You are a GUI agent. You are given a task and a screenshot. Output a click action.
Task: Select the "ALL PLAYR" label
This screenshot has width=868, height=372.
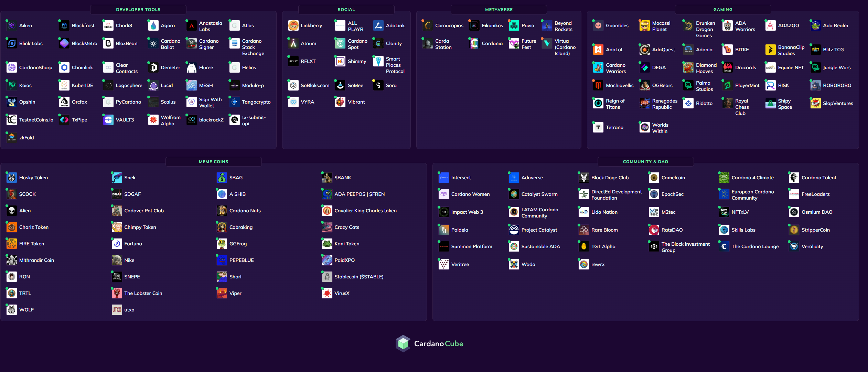(x=355, y=26)
